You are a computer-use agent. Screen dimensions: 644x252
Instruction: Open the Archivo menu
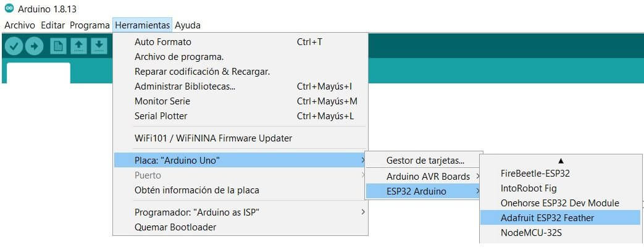[20, 25]
